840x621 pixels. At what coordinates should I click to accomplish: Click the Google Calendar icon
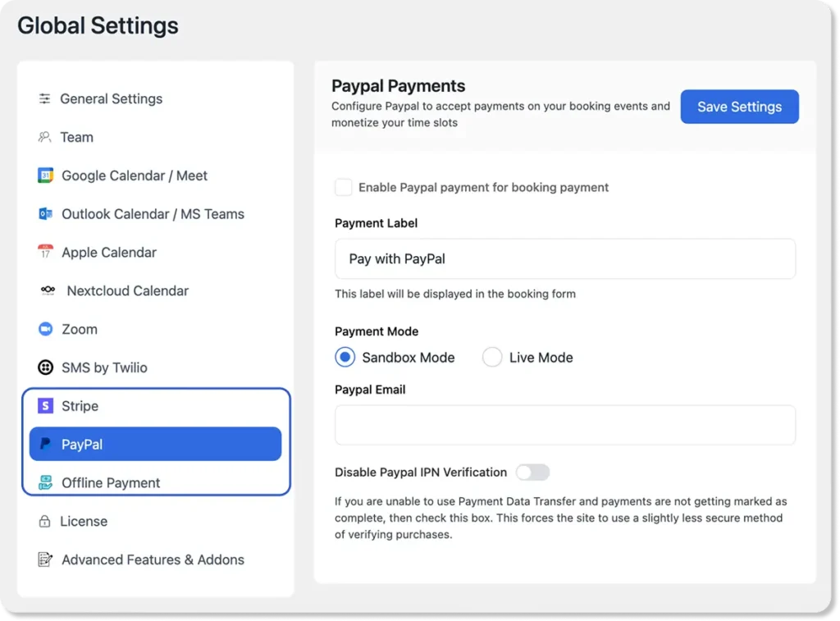click(46, 176)
